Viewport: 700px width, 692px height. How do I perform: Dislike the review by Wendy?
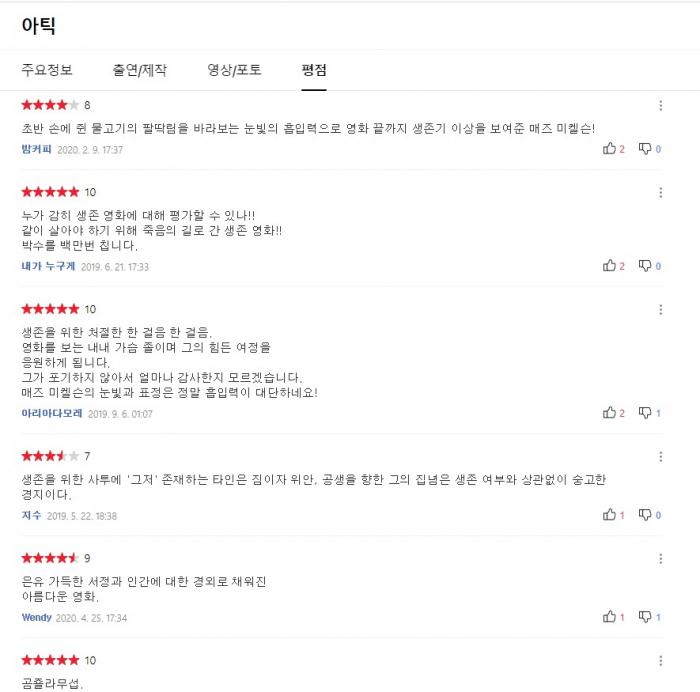point(645,617)
